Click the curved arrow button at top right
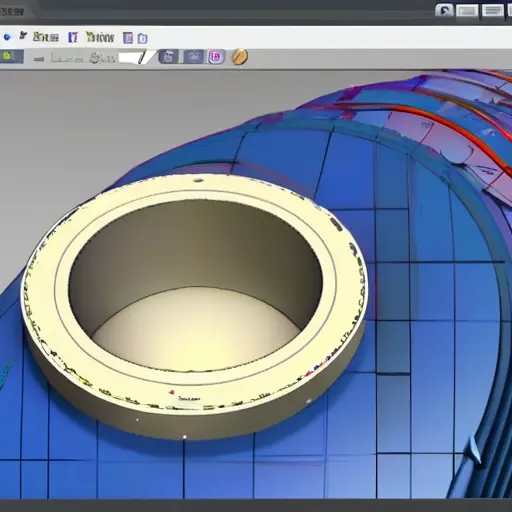The width and height of the screenshot is (512, 512). pyautogui.click(x=444, y=10)
